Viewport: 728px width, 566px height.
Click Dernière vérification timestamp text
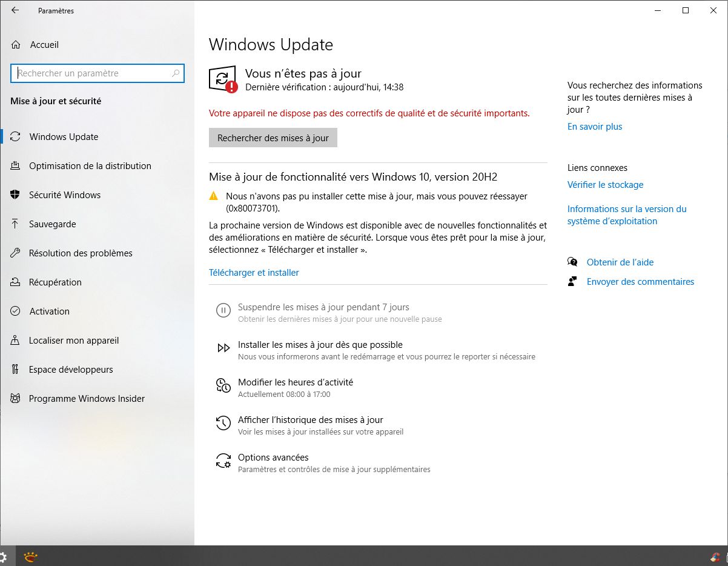coord(324,87)
